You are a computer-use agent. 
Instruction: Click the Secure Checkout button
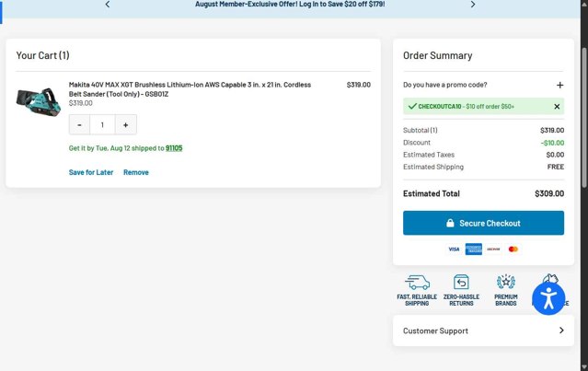(x=483, y=223)
